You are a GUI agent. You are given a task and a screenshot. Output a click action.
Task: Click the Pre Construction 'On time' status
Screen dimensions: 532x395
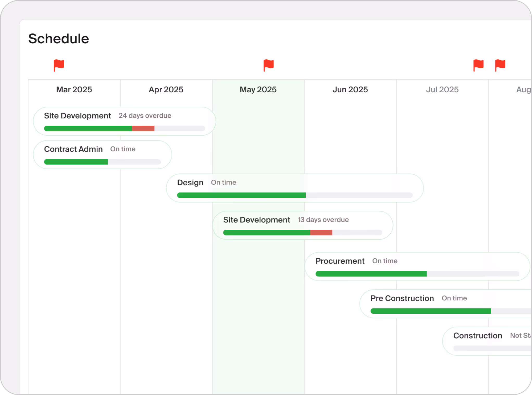(454, 298)
